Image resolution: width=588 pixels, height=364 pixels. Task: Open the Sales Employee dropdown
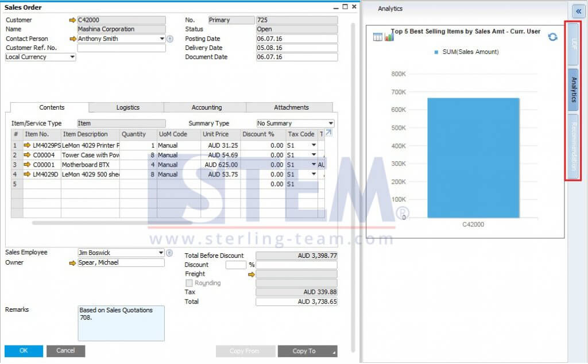[x=161, y=253]
